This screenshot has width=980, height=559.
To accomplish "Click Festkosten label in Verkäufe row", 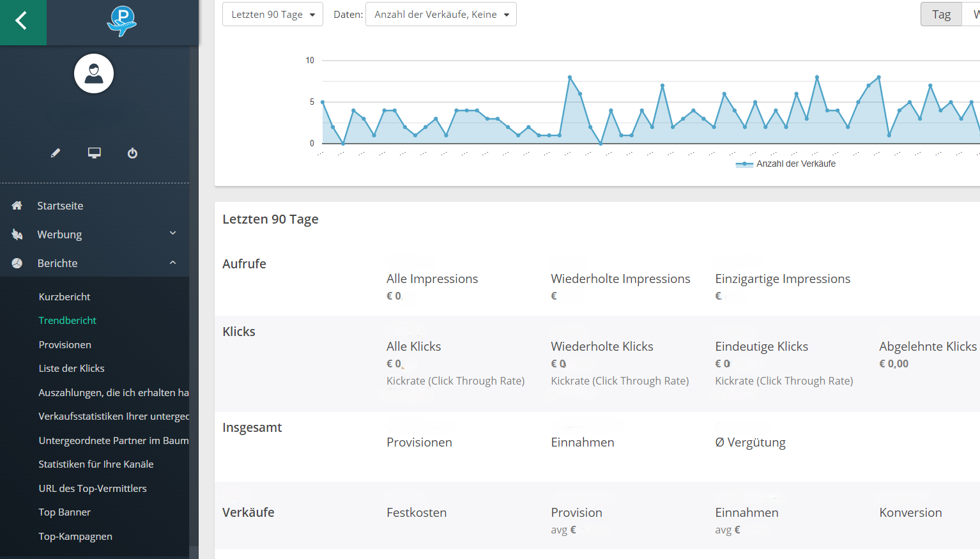I will coord(417,512).
